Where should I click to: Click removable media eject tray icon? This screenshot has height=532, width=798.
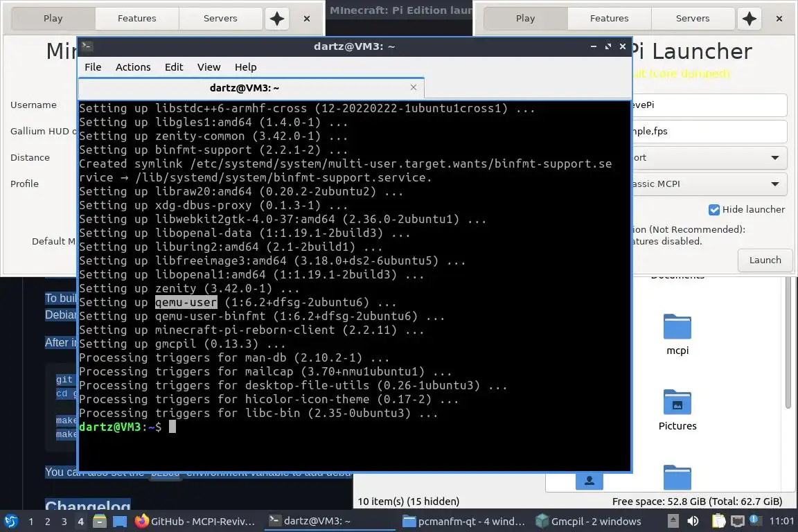673,522
